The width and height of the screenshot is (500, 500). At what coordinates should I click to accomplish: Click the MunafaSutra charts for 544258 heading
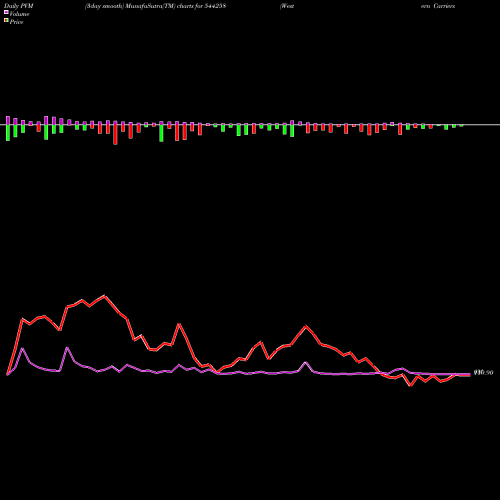click(x=156, y=6)
